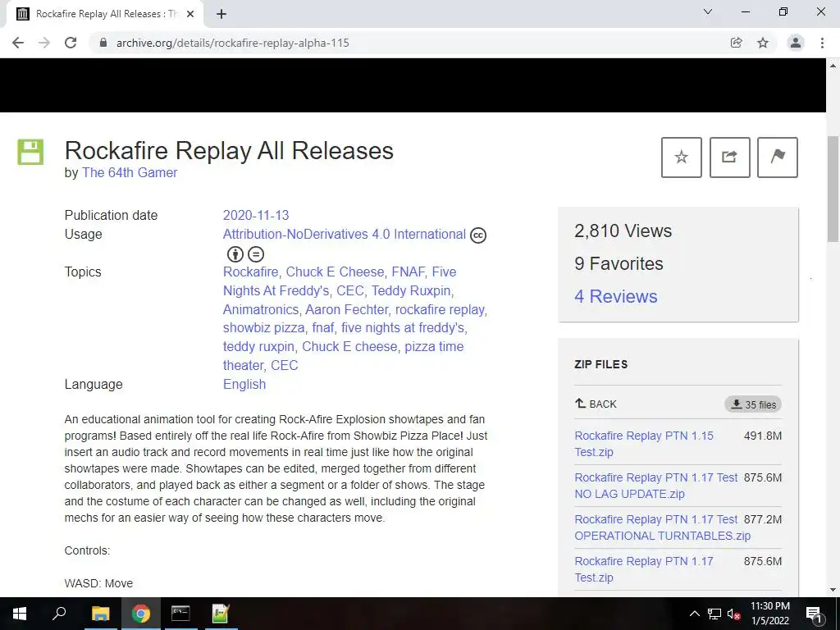Click the muted volume tray icon
Screen dimensions: 840x630
[x=733, y=614]
